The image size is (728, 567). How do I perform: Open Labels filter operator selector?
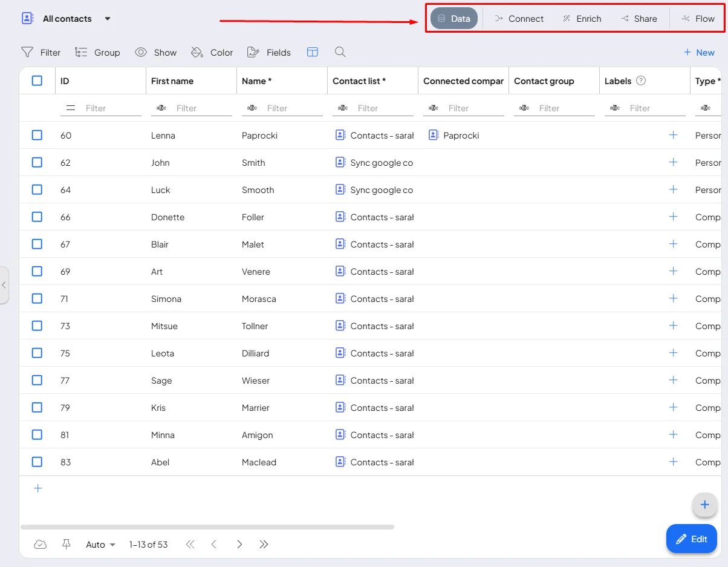(615, 108)
